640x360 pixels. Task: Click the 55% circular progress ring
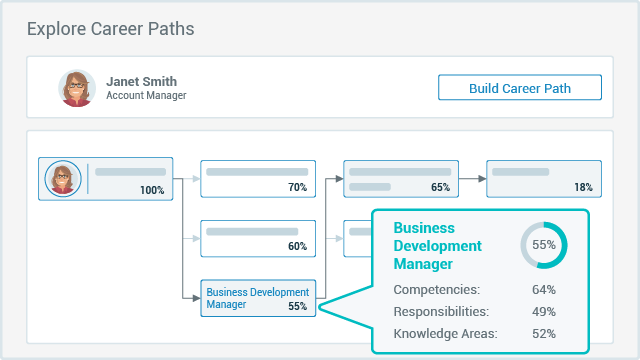tap(544, 245)
